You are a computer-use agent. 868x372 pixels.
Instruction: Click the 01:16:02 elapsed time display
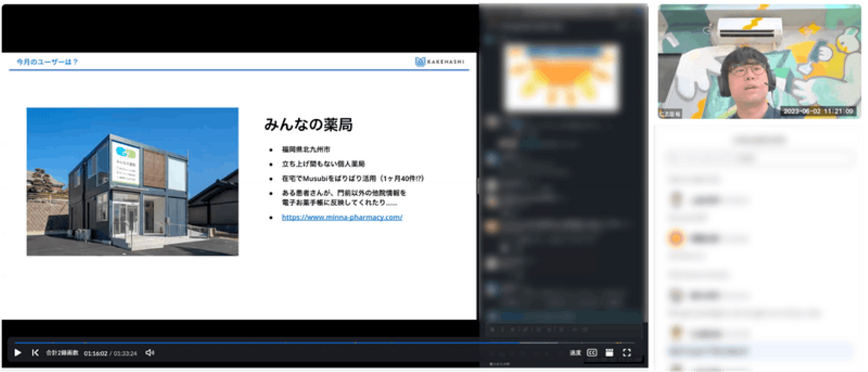(x=95, y=353)
